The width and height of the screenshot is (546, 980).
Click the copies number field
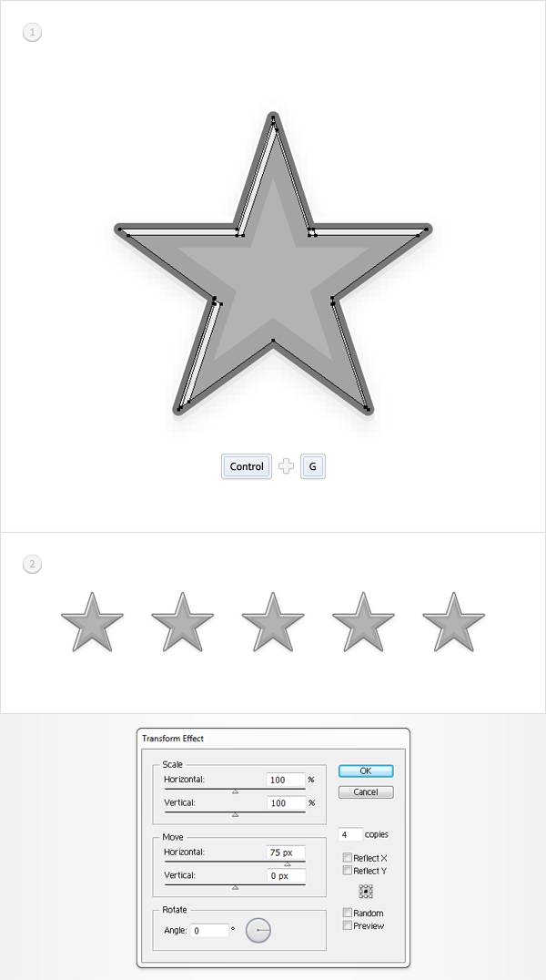[350, 834]
